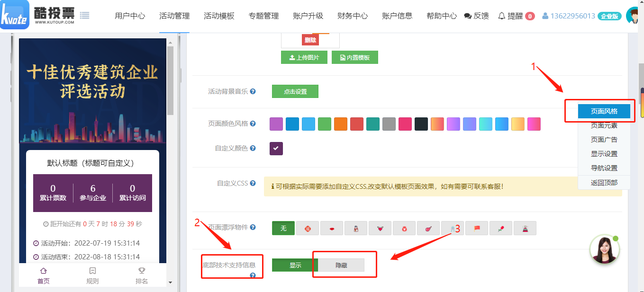The image size is (644, 292).
Task: Open the sidebar menu hamburger icon
Action: point(84,16)
